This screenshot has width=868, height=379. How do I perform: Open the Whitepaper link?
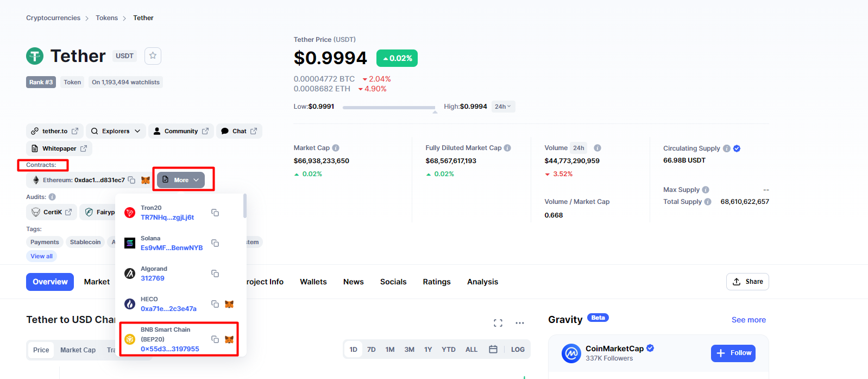pos(59,148)
